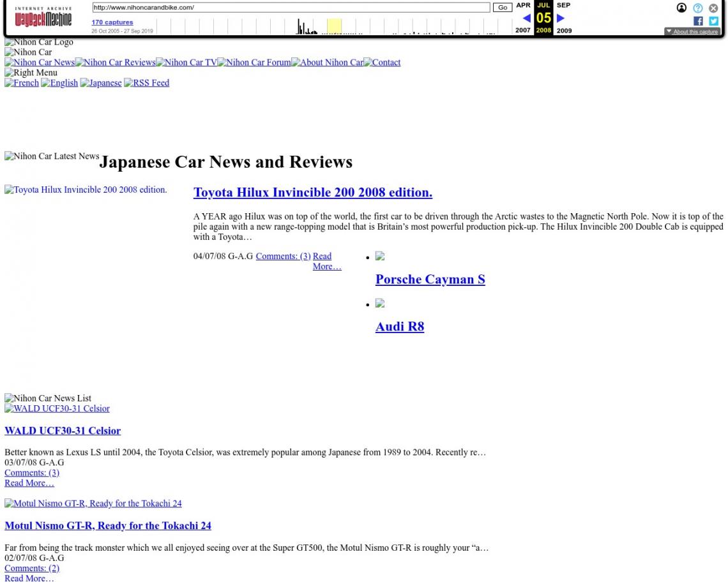Open Audi R8 review link
The image size is (728, 582).
click(x=400, y=327)
